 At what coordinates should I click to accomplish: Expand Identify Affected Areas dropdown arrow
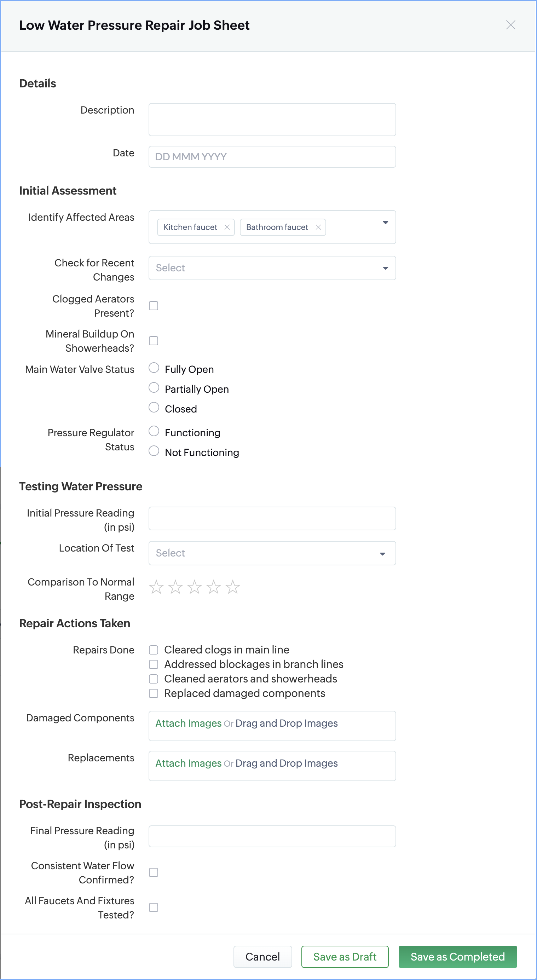(x=385, y=223)
